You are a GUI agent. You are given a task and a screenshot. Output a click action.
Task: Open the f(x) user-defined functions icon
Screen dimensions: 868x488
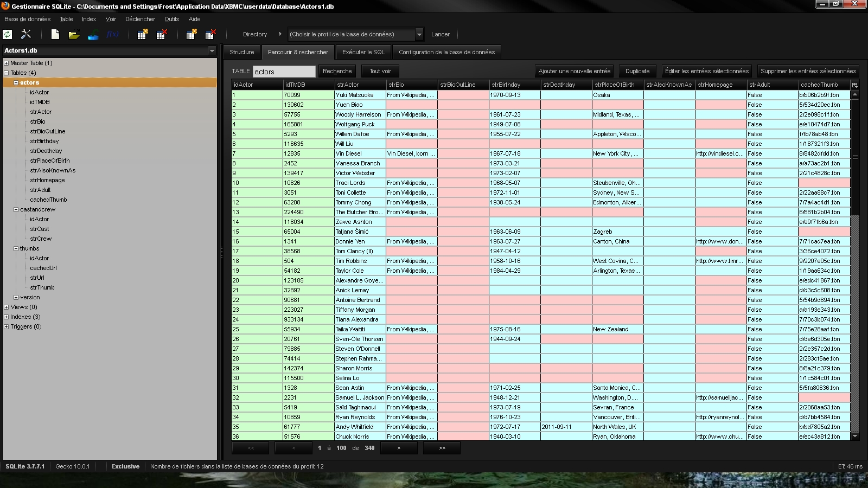click(x=113, y=34)
